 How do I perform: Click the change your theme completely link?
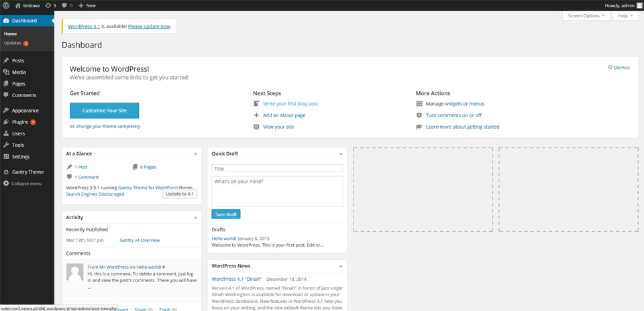[109, 127]
